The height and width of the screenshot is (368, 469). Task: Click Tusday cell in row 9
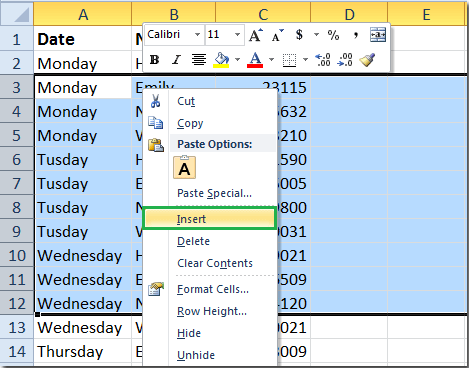tap(83, 231)
